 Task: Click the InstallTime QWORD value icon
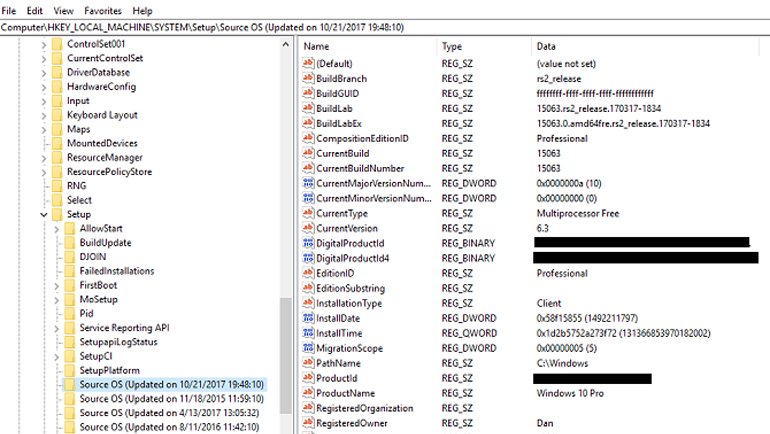coord(308,333)
